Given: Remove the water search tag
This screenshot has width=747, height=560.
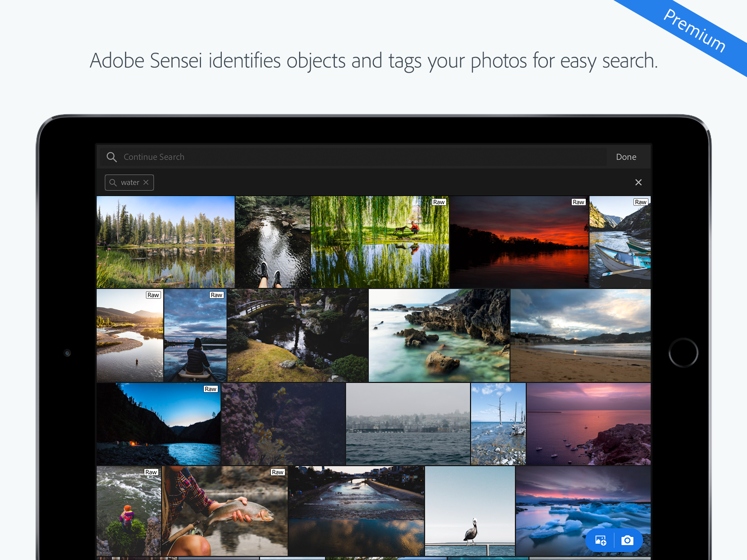Looking at the screenshot, I should [x=146, y=182].
